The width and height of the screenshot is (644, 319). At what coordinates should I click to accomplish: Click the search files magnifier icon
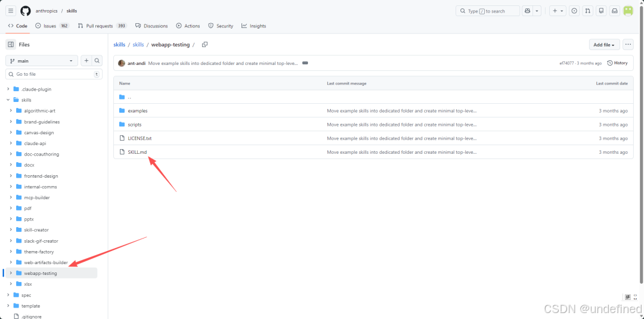coord(97,61)
